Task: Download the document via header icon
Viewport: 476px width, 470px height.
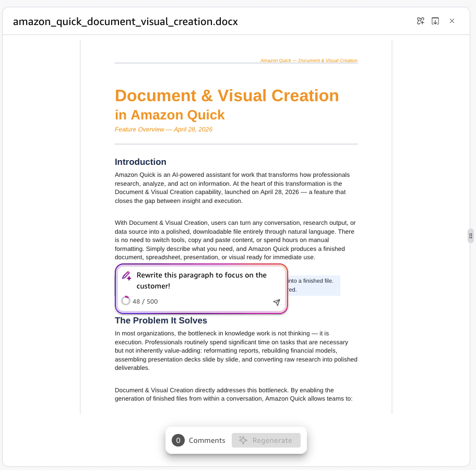Action: coord(435,21)
